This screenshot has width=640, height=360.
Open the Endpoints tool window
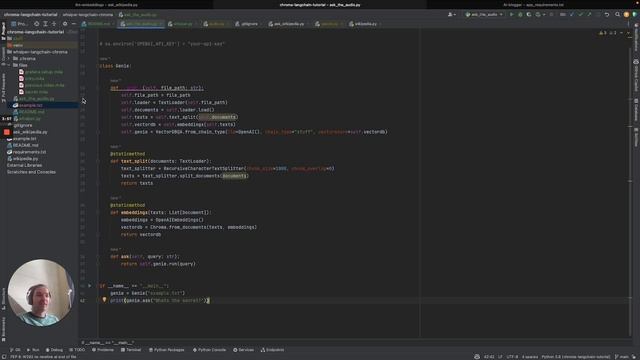click(272, 350)
